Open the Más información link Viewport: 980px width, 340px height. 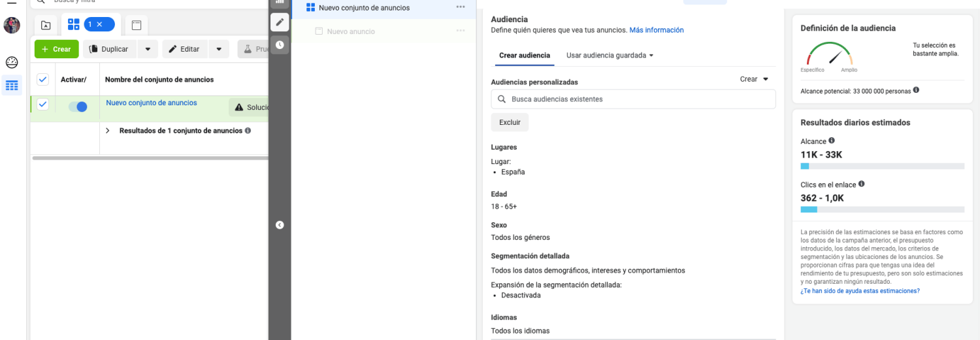(657, 30)
